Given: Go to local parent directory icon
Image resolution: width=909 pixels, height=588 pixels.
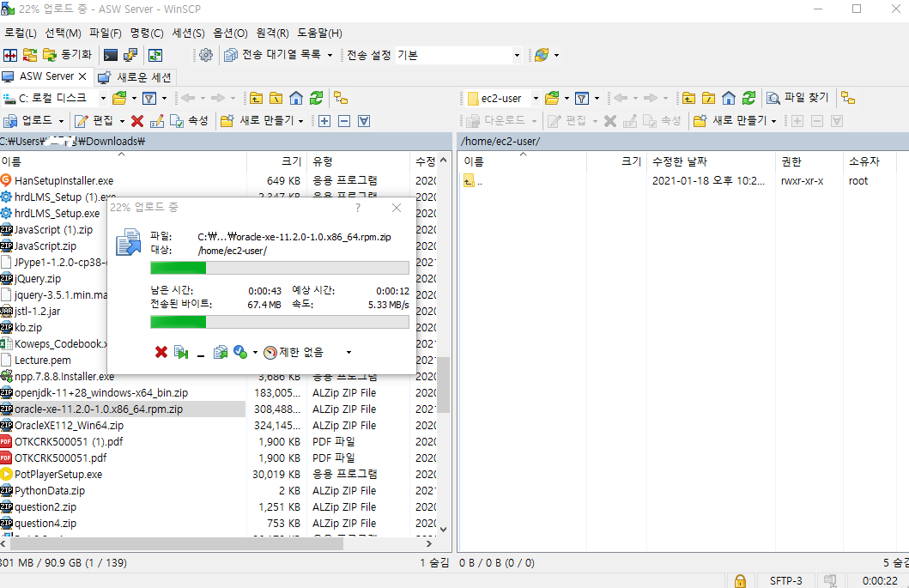Looking at the screenshot, I should 257,98.
